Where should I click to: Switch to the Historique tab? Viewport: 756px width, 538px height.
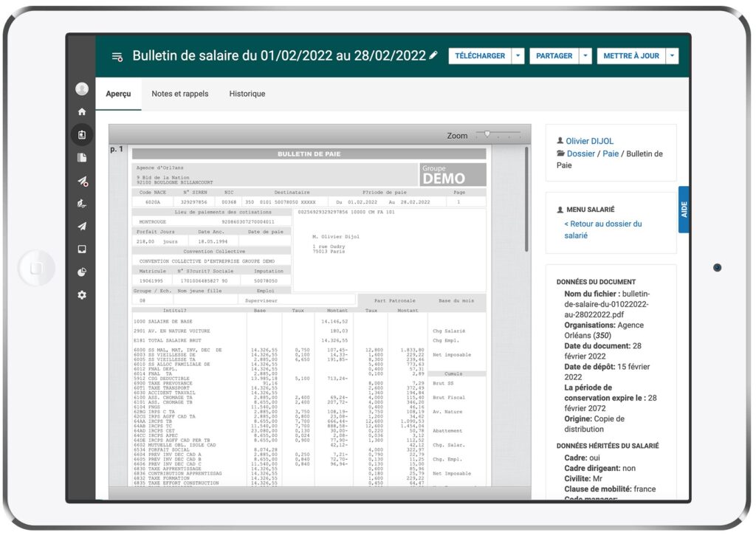(x=247, y=94)
